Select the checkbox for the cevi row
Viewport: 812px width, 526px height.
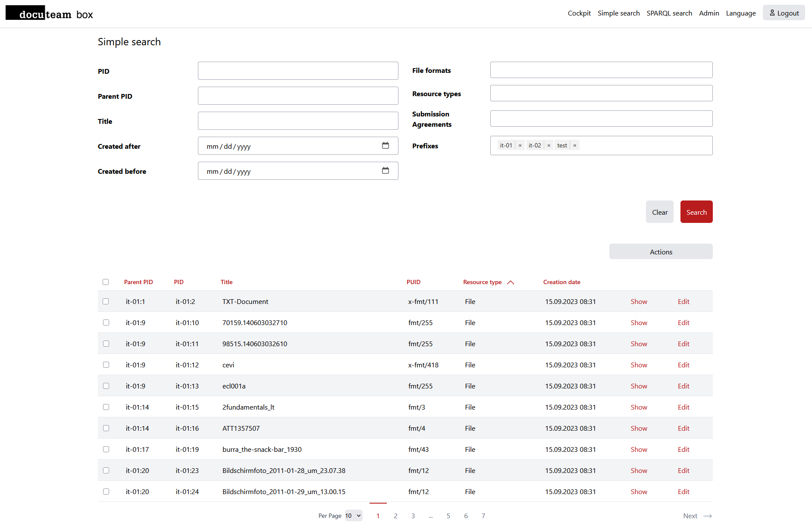pos(106,365)
